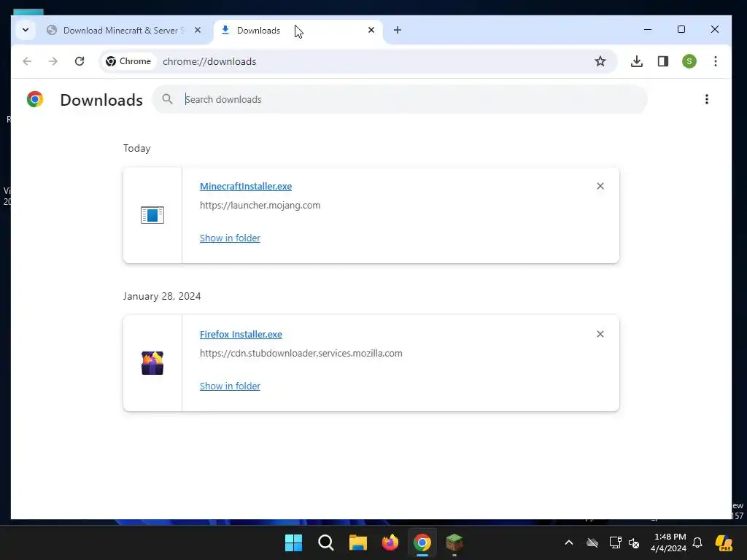Show Firefox Installer.exe in folder
The width and height of the screenshot is (747, 560).
click(230, 386)
